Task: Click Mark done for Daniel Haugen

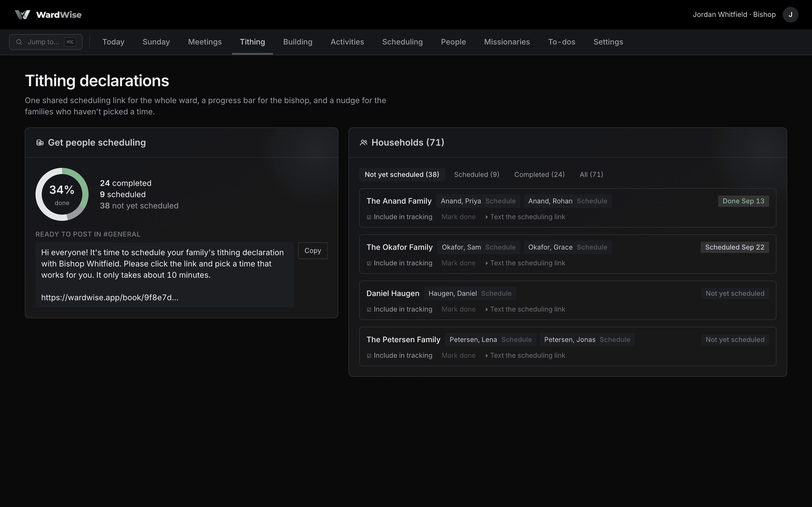Action: (x=458, y=310)
